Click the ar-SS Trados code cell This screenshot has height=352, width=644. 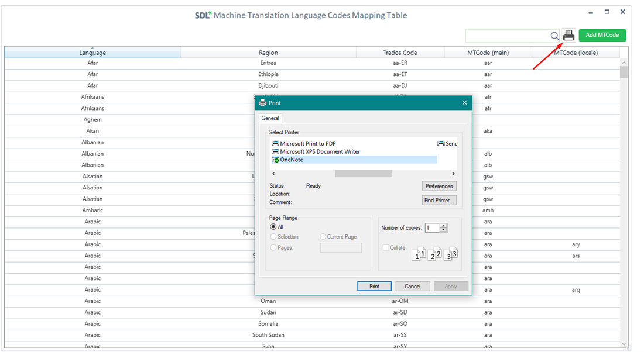point(400,335)
